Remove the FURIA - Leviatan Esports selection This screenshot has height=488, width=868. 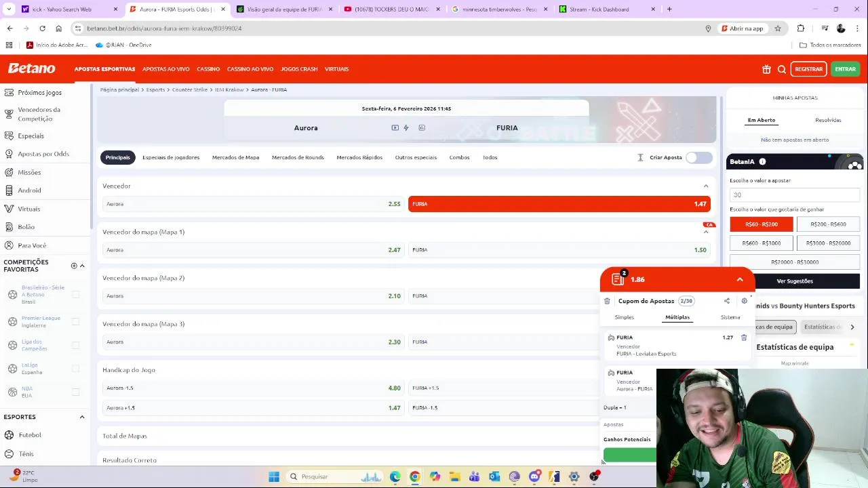[x=744, y=338]
